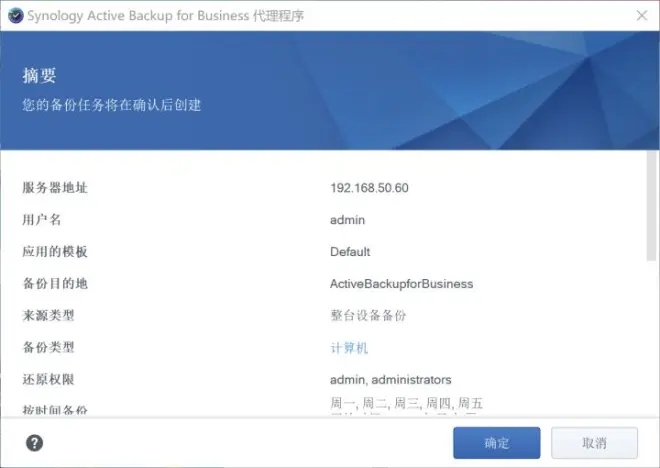Confirm with the 确定 button

coord(497,443)
